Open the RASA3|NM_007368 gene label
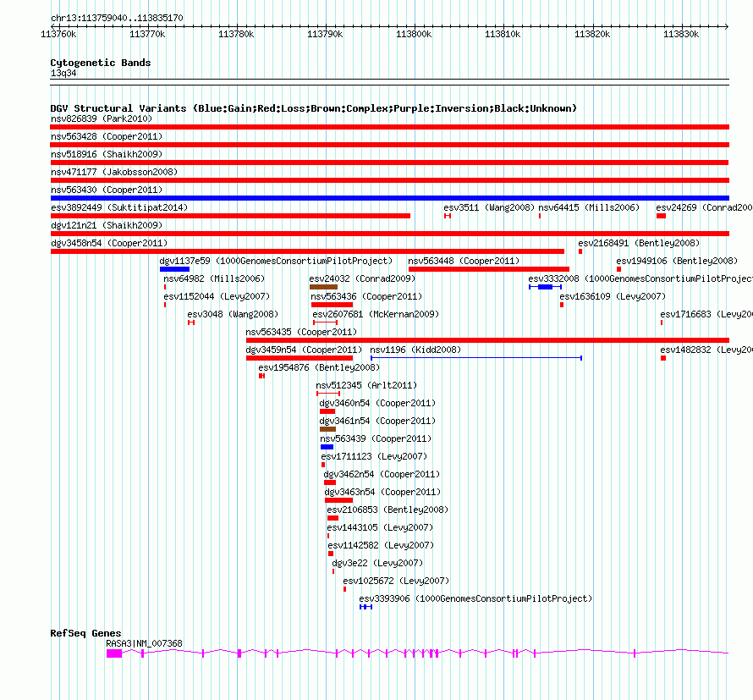The image size is (753, 700). point(144,643)
